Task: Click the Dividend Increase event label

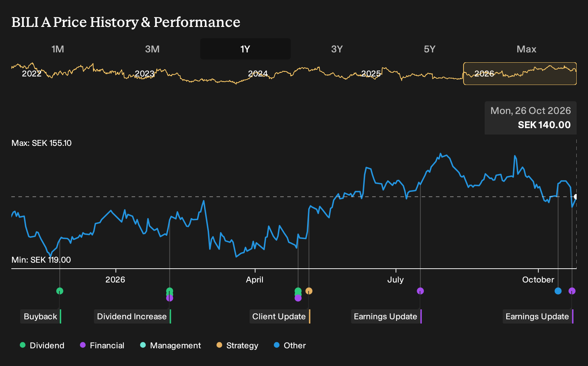Action: [x=132, y=316]
